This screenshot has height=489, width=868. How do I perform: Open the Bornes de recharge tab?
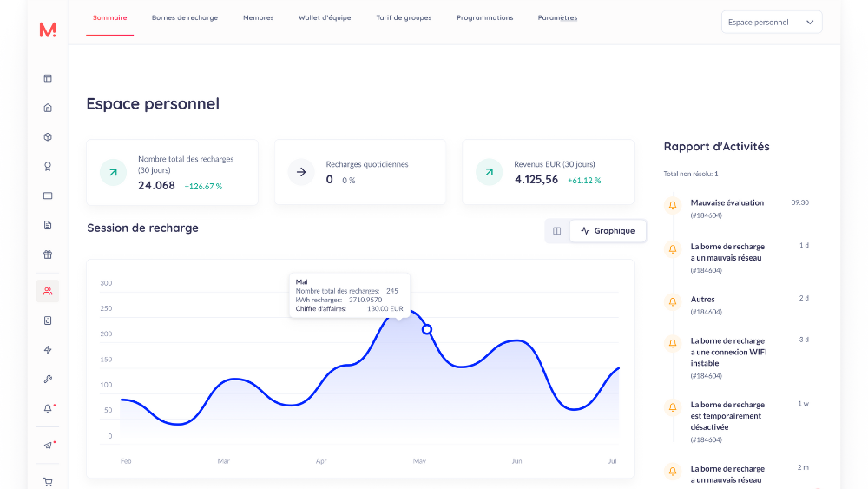pos(185,17)
